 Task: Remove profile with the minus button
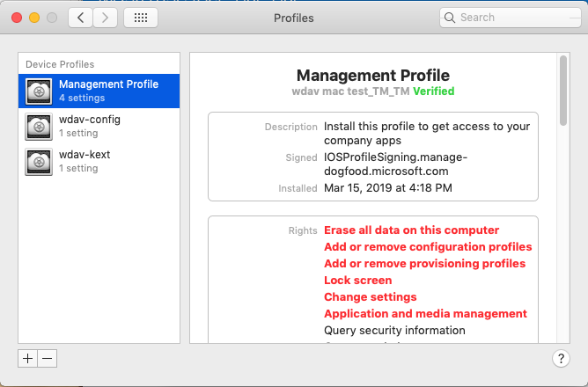48,359
